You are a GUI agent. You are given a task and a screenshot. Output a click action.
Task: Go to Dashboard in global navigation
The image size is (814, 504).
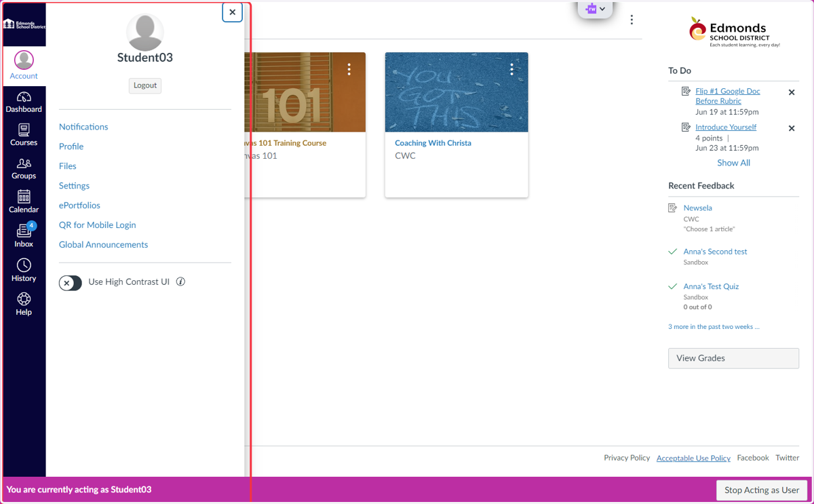pos(24,102)
